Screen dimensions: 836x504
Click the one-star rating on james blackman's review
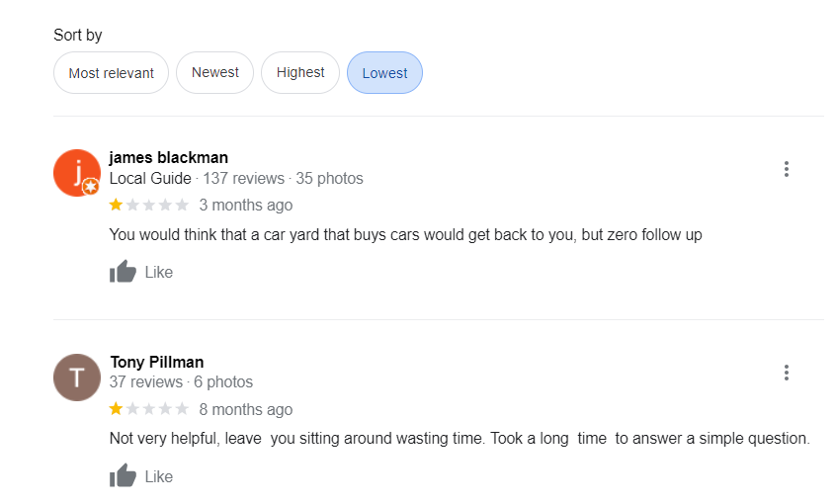click(x=148, y=206)
